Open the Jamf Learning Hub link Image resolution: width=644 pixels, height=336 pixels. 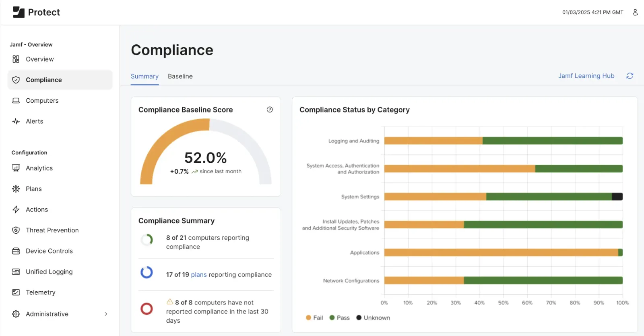tap(586, 76)
